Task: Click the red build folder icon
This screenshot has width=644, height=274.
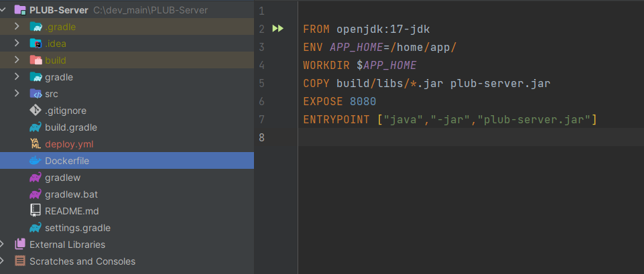Action: 36,60
